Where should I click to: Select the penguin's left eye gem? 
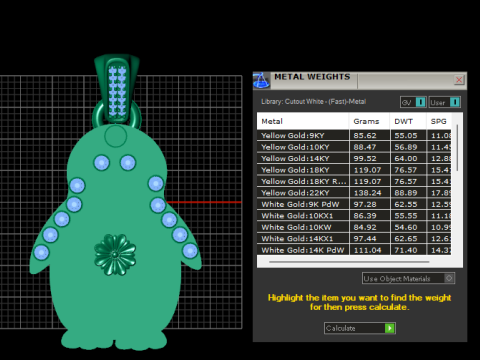[101, 163]
